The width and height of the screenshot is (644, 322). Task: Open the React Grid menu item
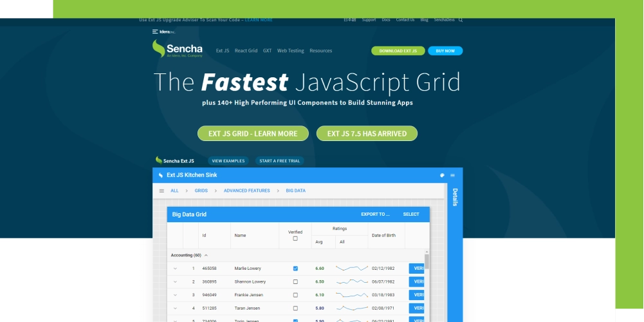click(x=246, y=51)
